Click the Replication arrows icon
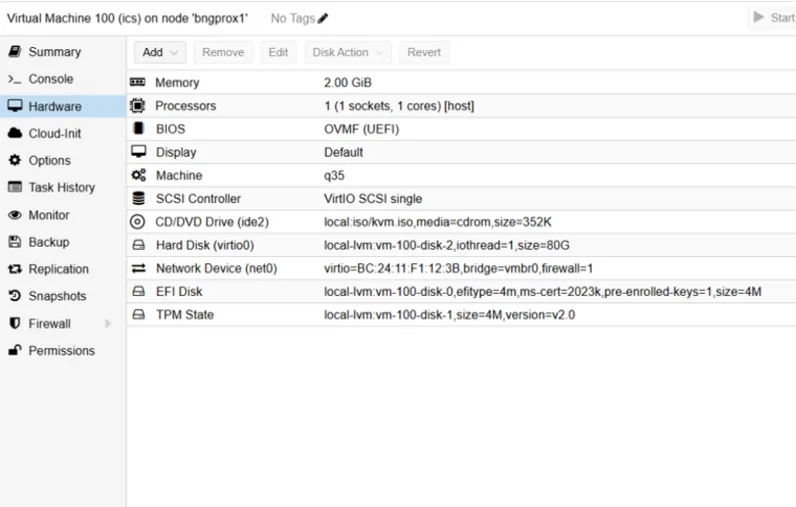This screenshot has width=796, height=507. [x=15, y=269]
